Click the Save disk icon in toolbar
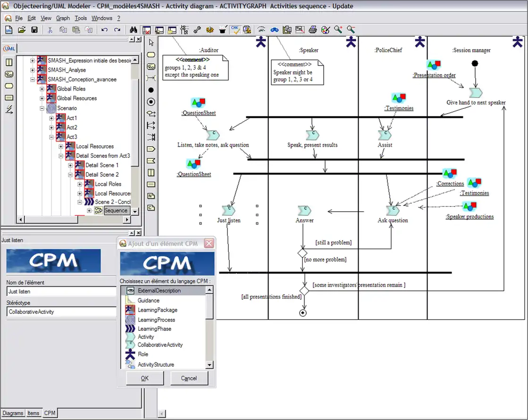 [34, 30]
